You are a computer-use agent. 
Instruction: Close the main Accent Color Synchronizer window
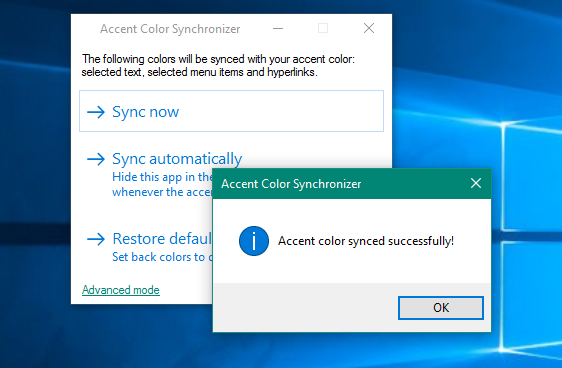(369, 28)
